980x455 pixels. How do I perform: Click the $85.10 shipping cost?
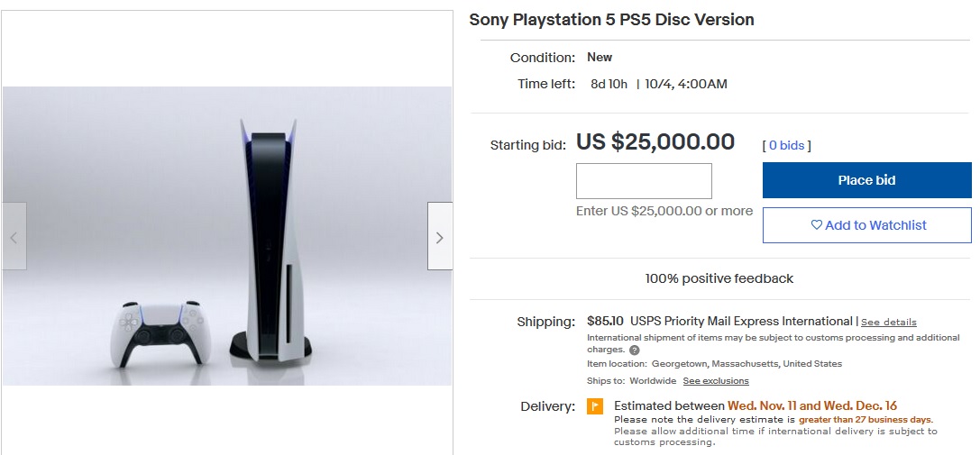pos(605,321)
